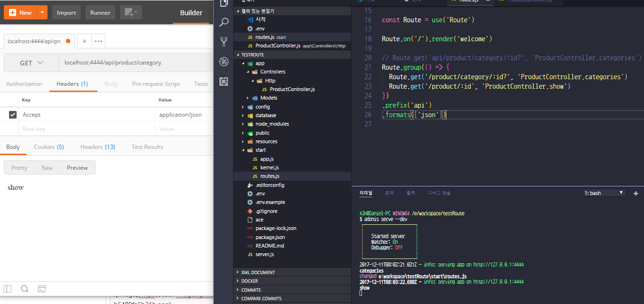
Task: Open the Debug view in VS Code
Action: [x=224, y=62]
